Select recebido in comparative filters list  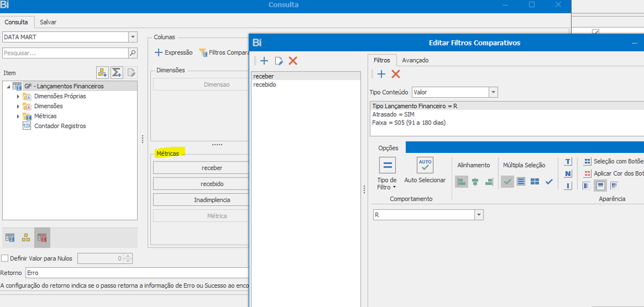click(306, 85)
